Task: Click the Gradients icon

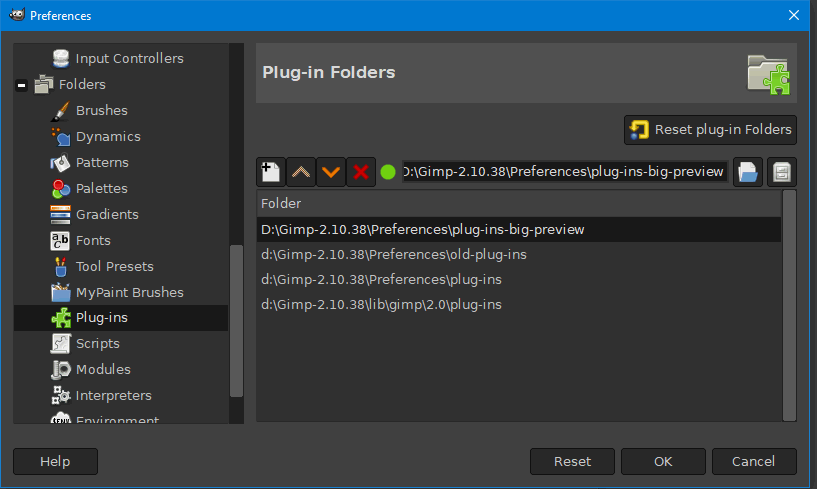Action: point(60,214)
